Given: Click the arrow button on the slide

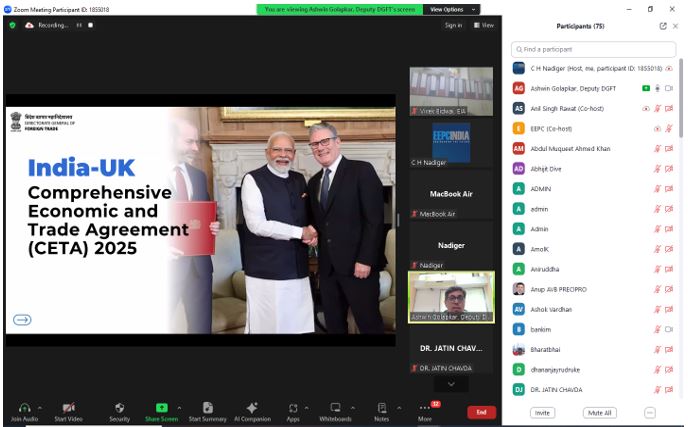Looking at the screenshot, I should tap(22, 320).
